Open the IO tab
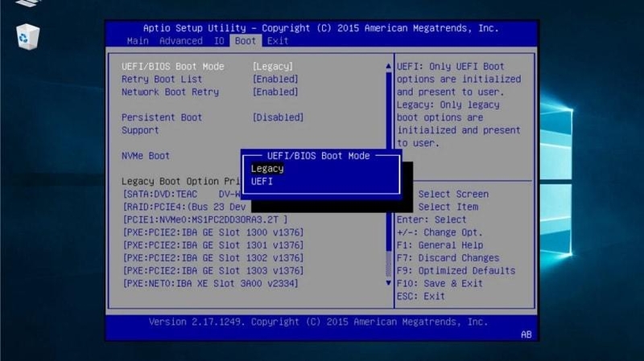 coord(219,41)
